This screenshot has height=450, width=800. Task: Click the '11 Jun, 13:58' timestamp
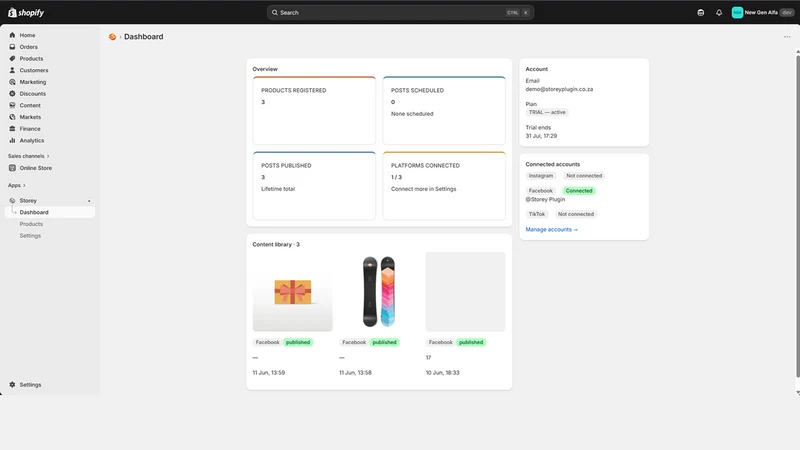click(355, 373)
